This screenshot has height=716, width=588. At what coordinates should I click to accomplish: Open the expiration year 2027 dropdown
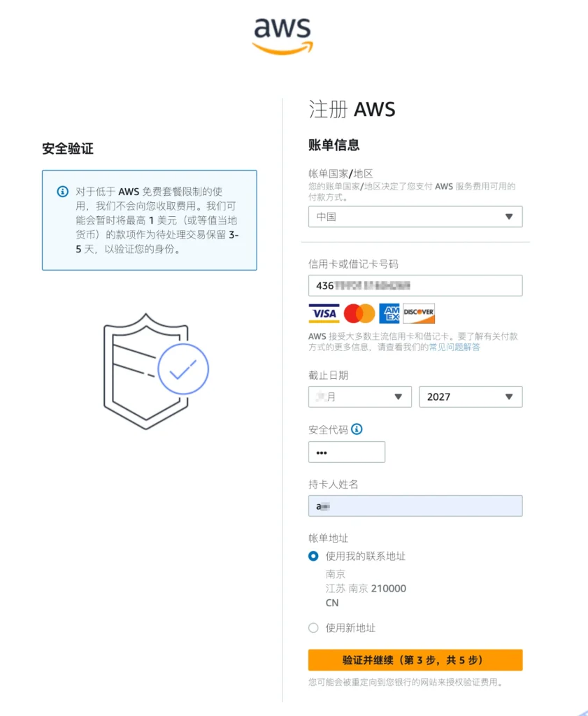[470, 396]
